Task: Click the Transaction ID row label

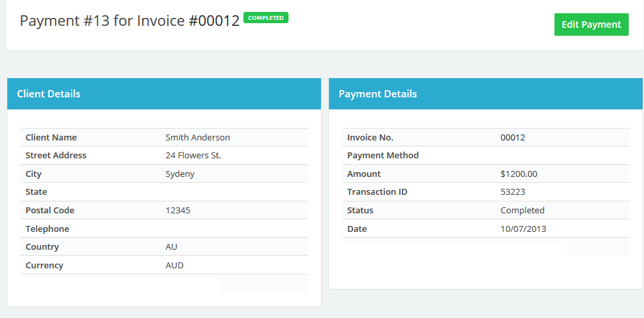Action: pos(377,192)
